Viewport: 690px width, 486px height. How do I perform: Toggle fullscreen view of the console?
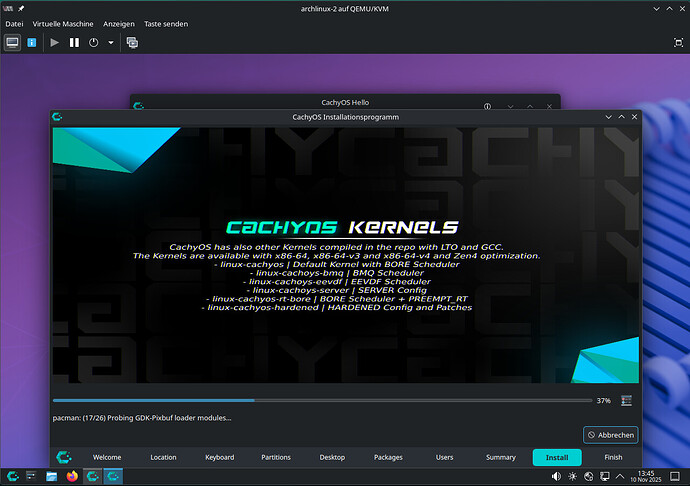tap(679, 43)
